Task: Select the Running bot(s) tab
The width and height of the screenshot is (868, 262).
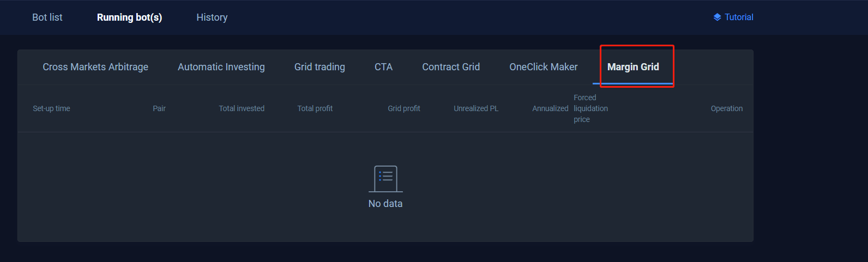Action: click(x=129, y=17)
